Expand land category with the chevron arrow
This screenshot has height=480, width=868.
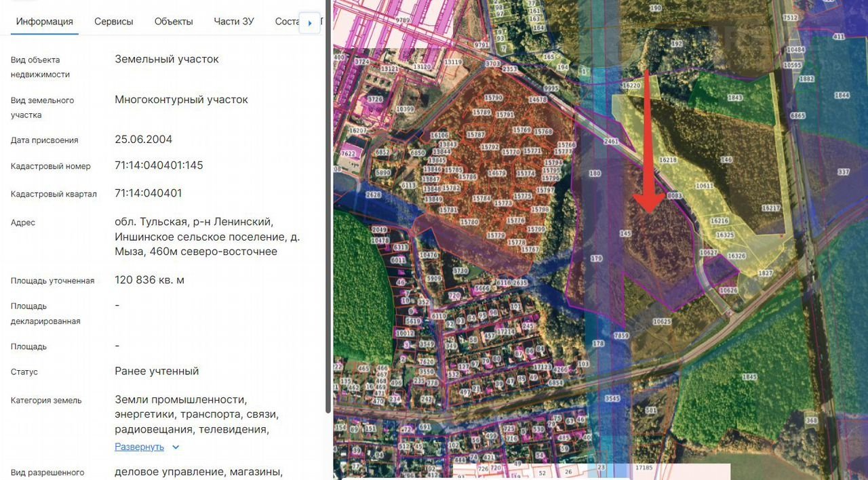coord(176,447)
